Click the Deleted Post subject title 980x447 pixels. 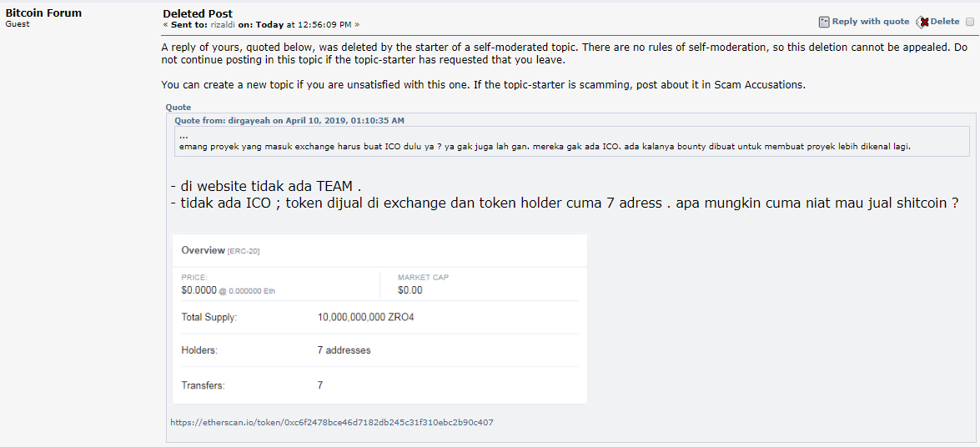tap(199, 13)
